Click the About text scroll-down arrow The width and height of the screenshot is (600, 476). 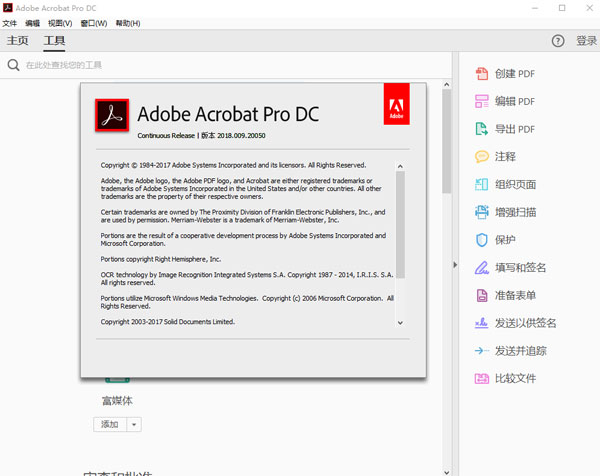click(400, 323)
